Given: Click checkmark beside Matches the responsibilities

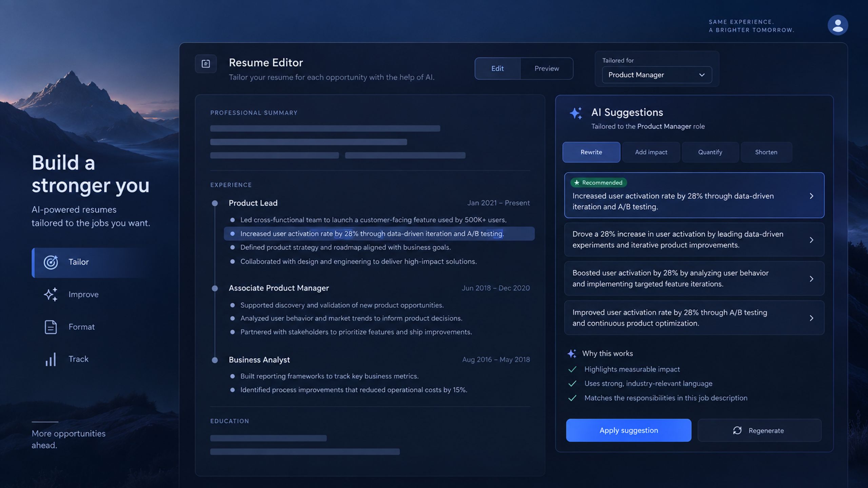Looking at the screenshot, I should coord(572,398).
